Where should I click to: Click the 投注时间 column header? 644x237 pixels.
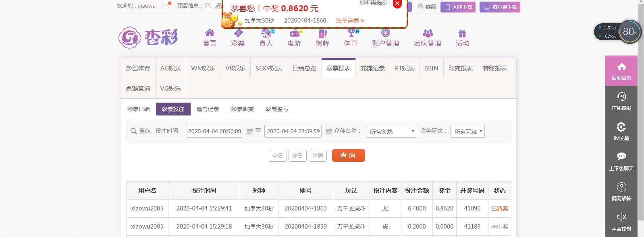pos(204,190)
